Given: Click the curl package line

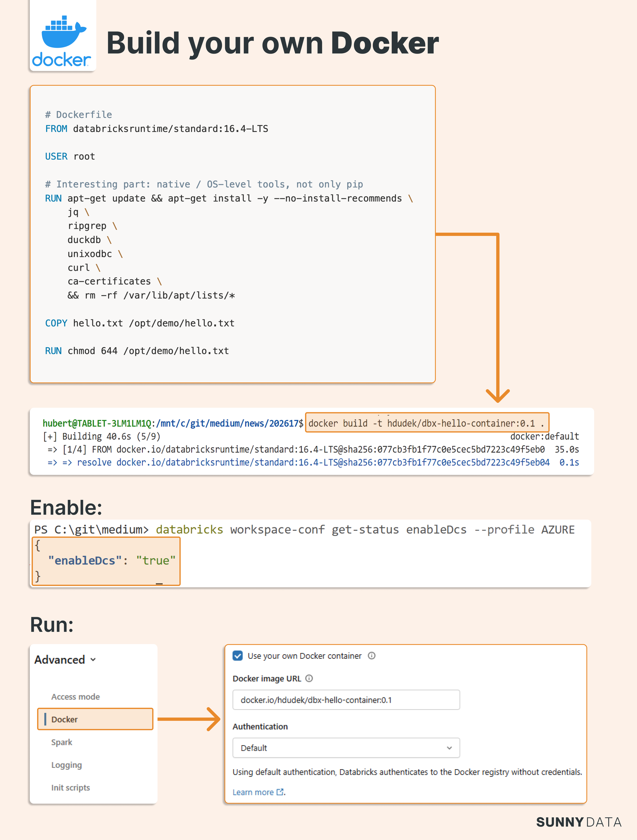Looking at the screenshot, I should tap(84, 268).
